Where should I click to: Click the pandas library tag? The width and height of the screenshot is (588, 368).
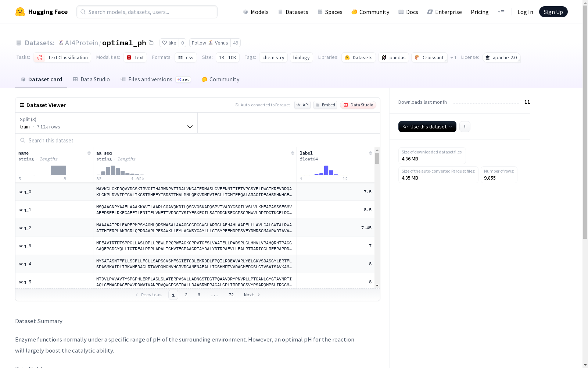pyautogui.click(x=394, y=57)
